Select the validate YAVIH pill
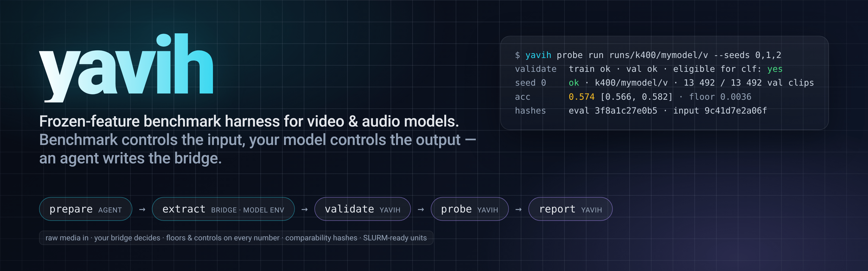This screenshot has height=271, width=868. click(x=363, y=209)
